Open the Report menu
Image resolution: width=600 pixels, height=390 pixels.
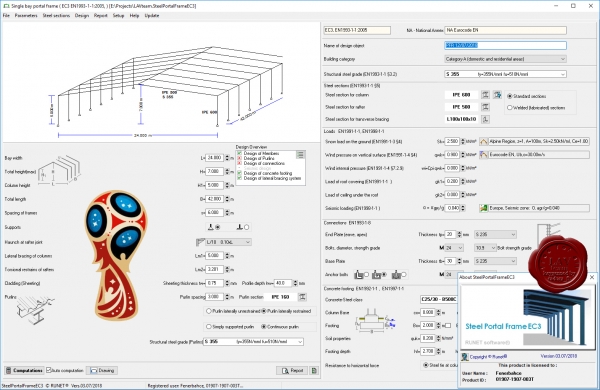click(x=101, y=16)
